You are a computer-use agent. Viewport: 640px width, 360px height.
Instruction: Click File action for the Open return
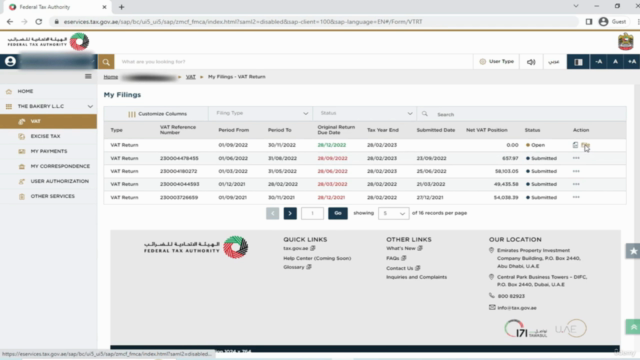click(585, 145)
